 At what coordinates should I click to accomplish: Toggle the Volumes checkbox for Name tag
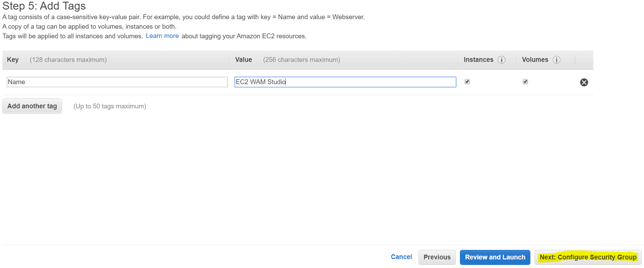[525, 82]
